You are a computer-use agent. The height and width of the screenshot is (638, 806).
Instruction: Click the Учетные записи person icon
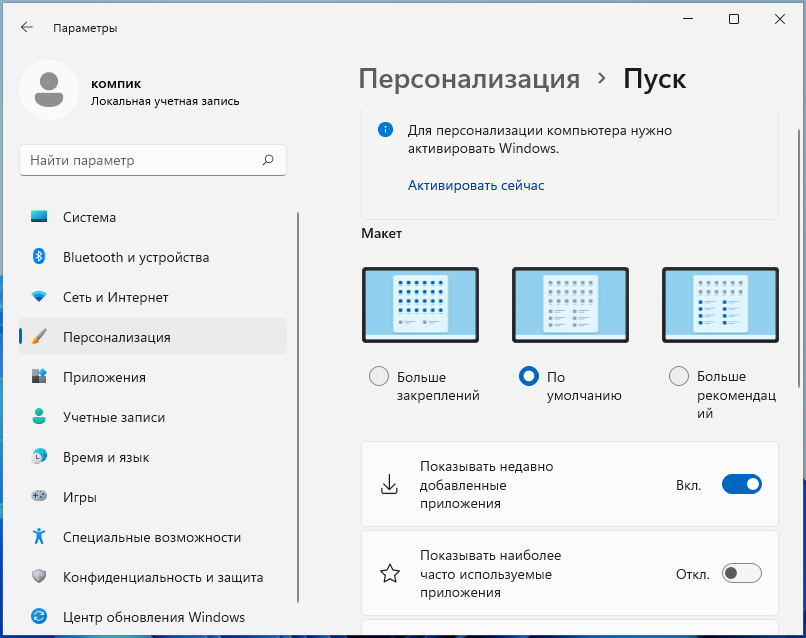pos(40,417)
